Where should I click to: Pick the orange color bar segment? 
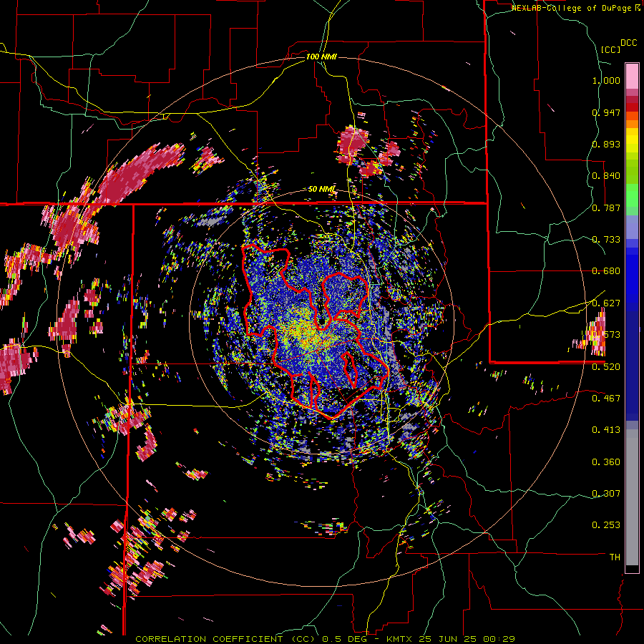tap(632, 124)
